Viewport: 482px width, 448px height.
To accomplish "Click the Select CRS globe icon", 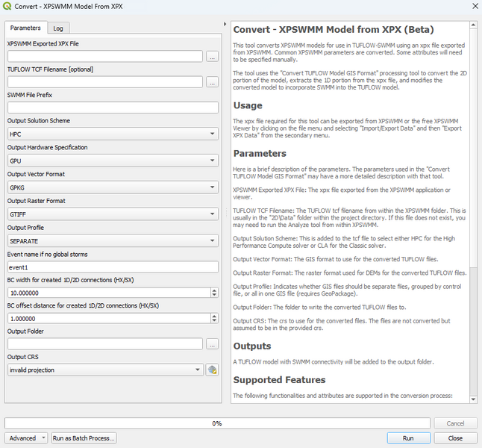I will point(212,370).
